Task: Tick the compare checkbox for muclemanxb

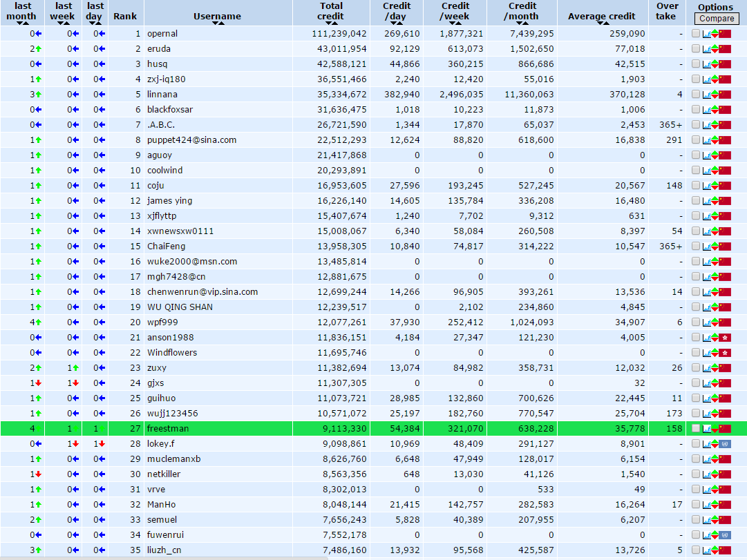Action: click(x=696, y=458)
